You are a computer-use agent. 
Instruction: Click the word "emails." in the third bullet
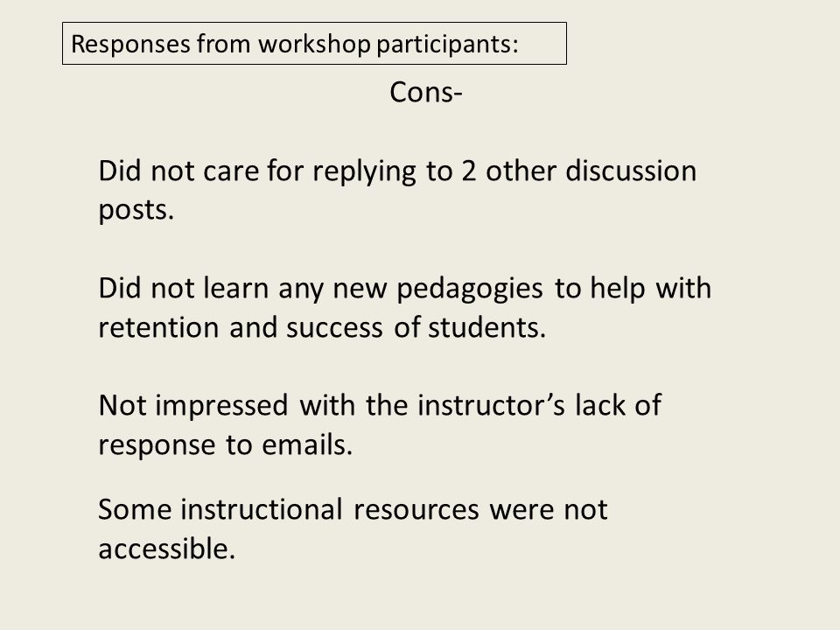click(x=307, y=444)
